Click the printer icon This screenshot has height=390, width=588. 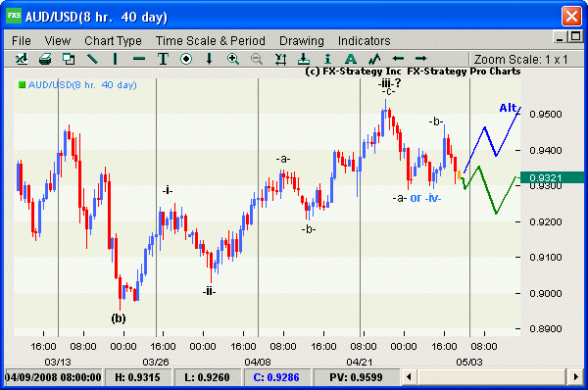coord(45,59)
